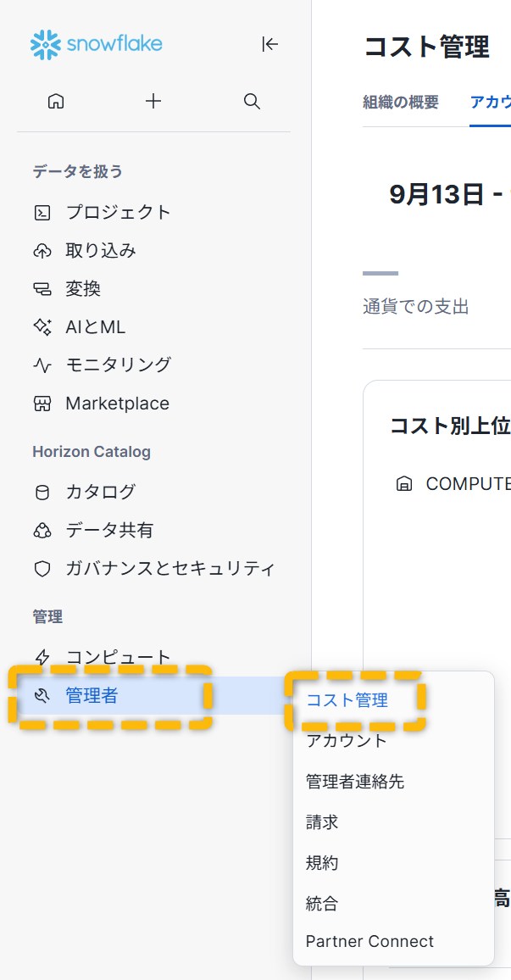The height and width of the screenshot is (980, 511).
Task: Choose Partner Connect in flyout menu
Action: pyautogui.click(x=369, y=942)
